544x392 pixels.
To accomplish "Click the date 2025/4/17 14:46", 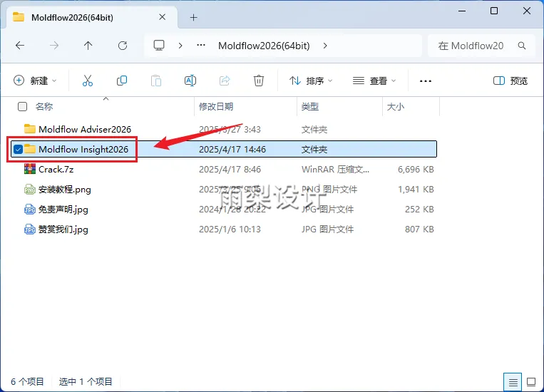I will (232, 150).
